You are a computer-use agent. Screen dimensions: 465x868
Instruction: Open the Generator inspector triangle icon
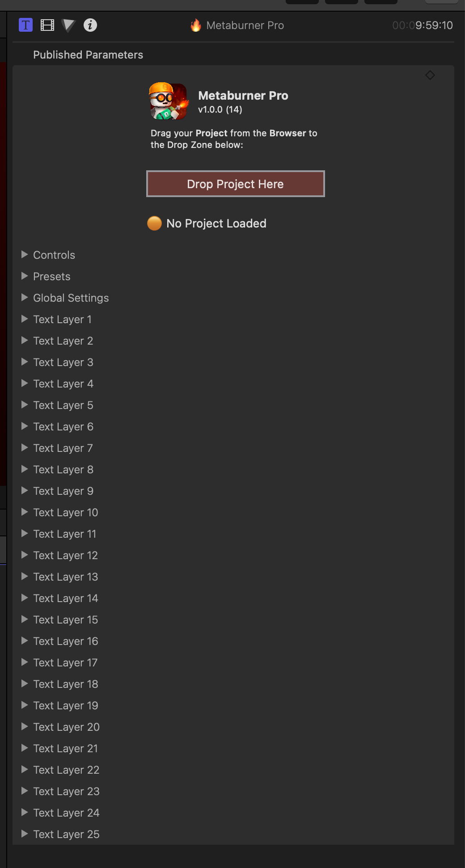pos(68,25)
